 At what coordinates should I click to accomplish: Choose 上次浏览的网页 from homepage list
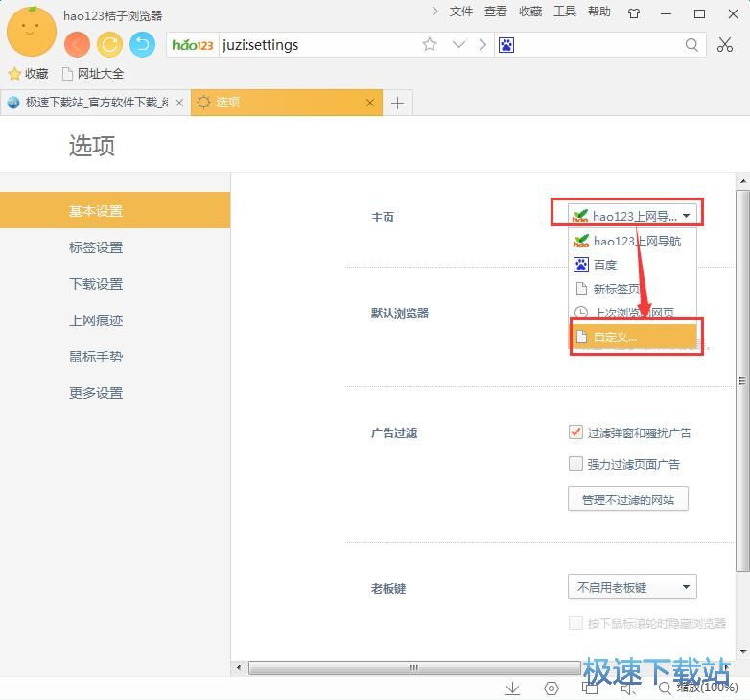tap(632, 313)
